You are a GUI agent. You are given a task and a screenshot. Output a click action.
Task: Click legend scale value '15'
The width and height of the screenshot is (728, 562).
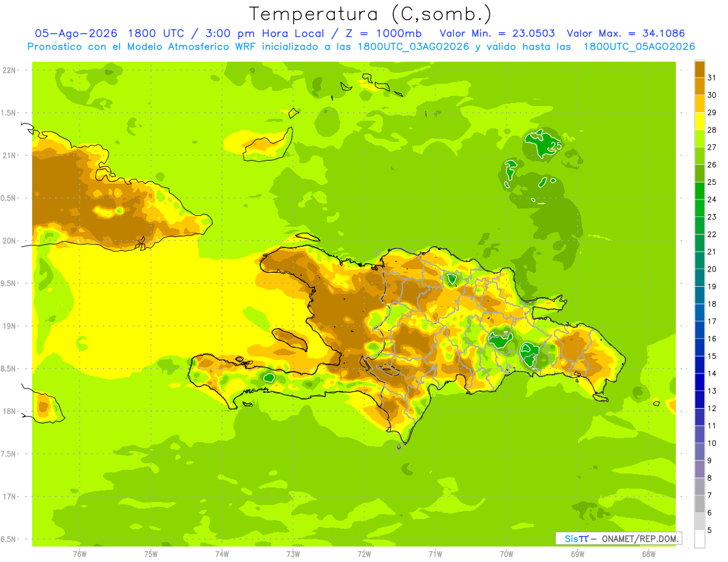(x=712, y=356)
